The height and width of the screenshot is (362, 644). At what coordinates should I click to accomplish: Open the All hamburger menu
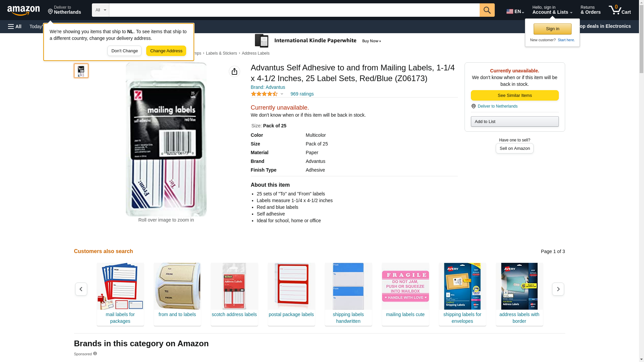pos(15,26)
